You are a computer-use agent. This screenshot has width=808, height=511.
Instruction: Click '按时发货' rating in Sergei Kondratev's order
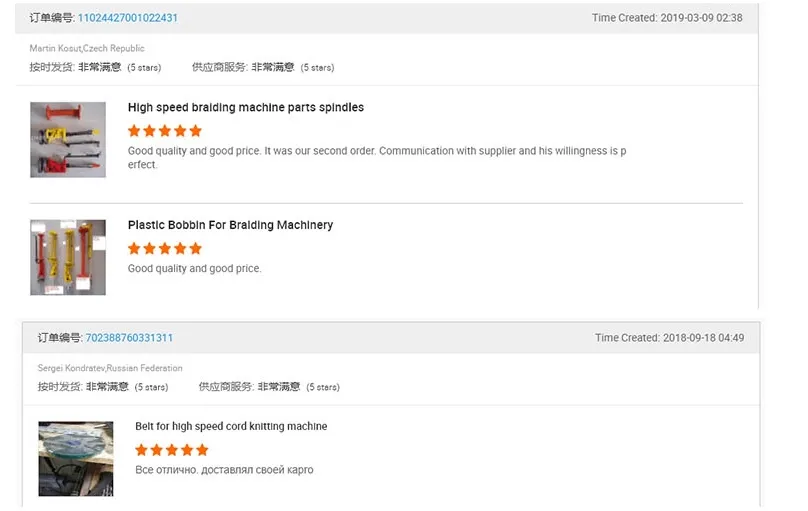103,386
